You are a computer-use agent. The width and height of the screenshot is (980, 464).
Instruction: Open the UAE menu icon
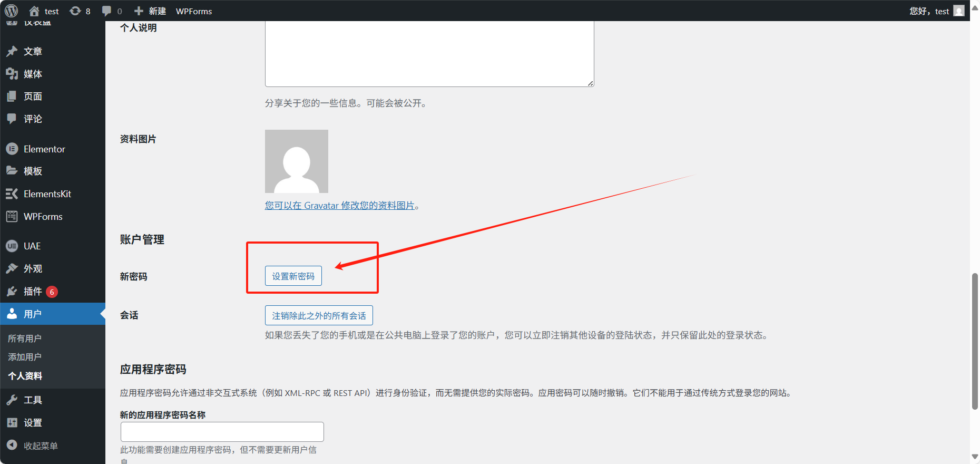[12, 246]
